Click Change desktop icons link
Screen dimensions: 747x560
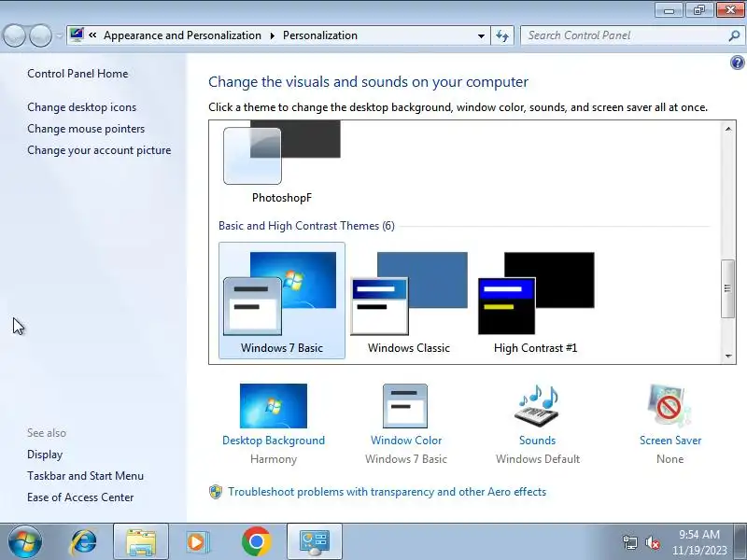tap(81, 107)
